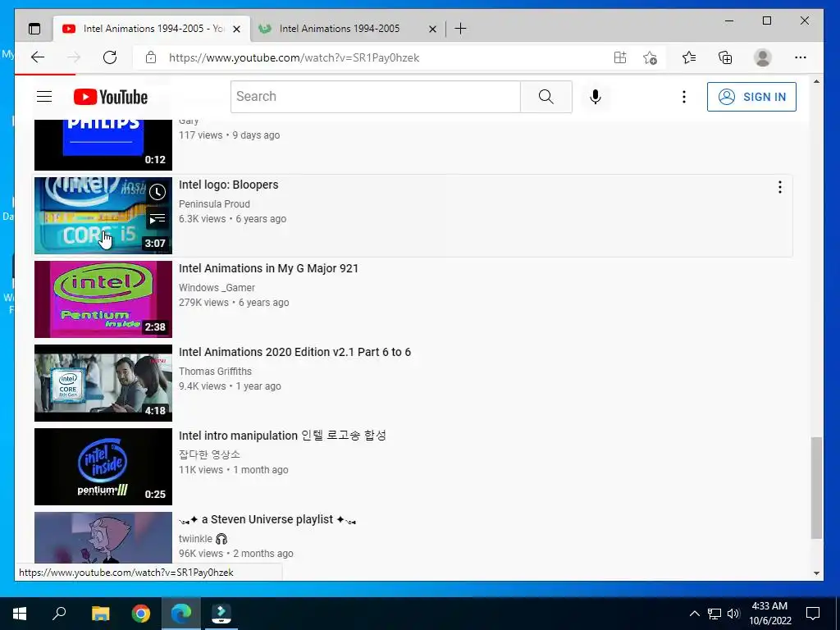Show hidden system tray icons
Image resolution: width=840 pixels, height=630 pixels.
tap(694, 614)
